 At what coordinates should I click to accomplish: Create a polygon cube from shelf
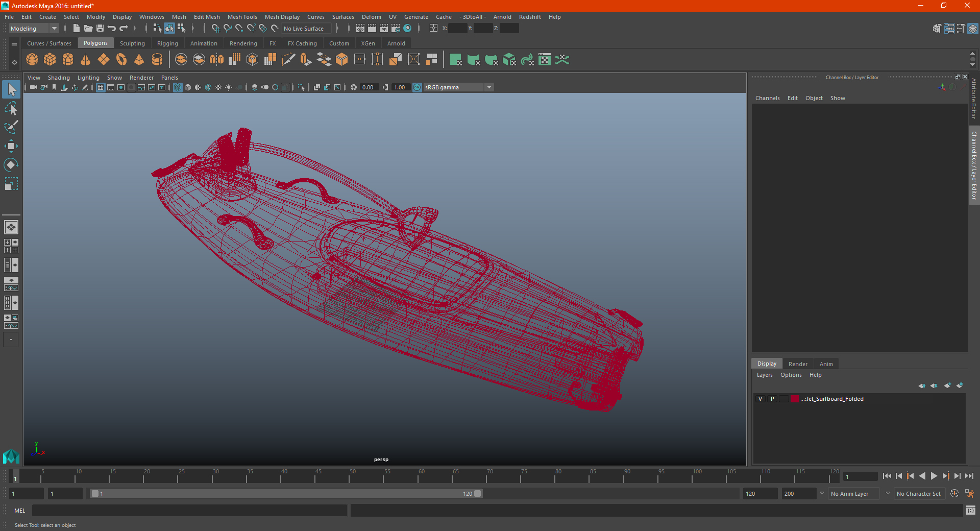[x=50, y=60]
